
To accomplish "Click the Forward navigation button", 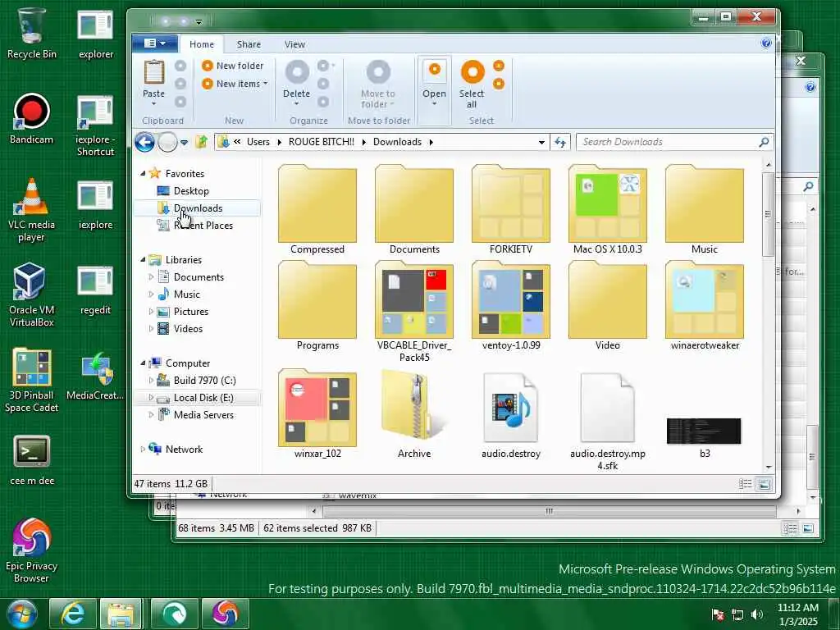I will [x=167, y=142].
